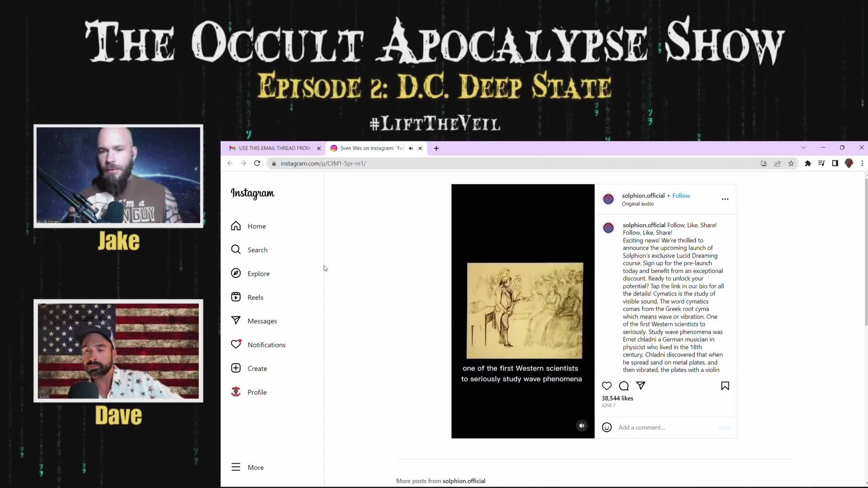Open the Explore compass icon
Image resolution: width=868 pixels, height=488 pixels.
click(x=236, y=273)
